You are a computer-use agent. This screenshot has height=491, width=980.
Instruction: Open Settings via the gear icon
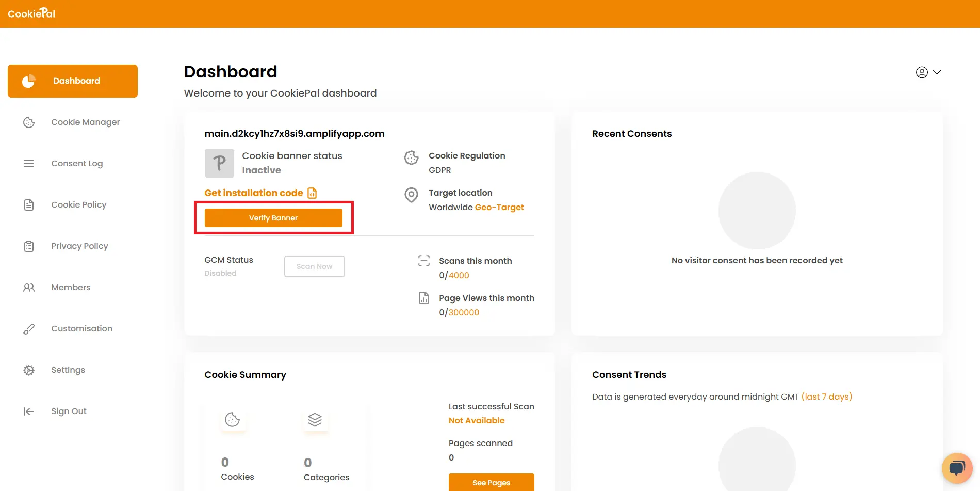[29, 370]
